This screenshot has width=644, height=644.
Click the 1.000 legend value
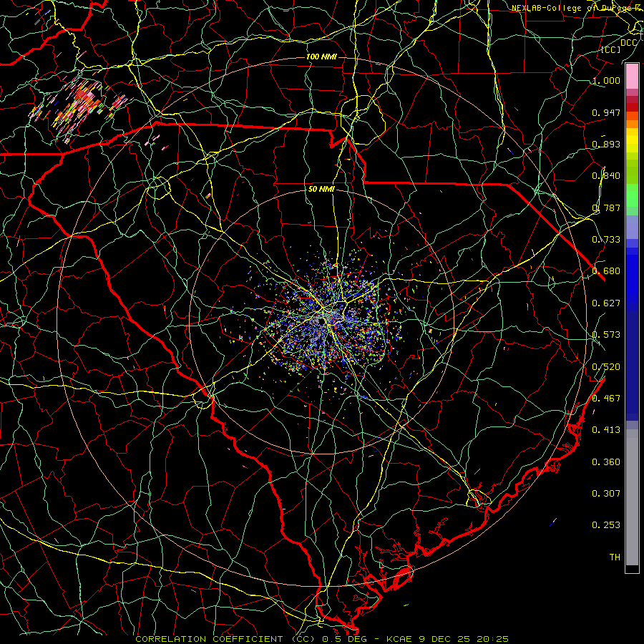click(x=606, y=81)
